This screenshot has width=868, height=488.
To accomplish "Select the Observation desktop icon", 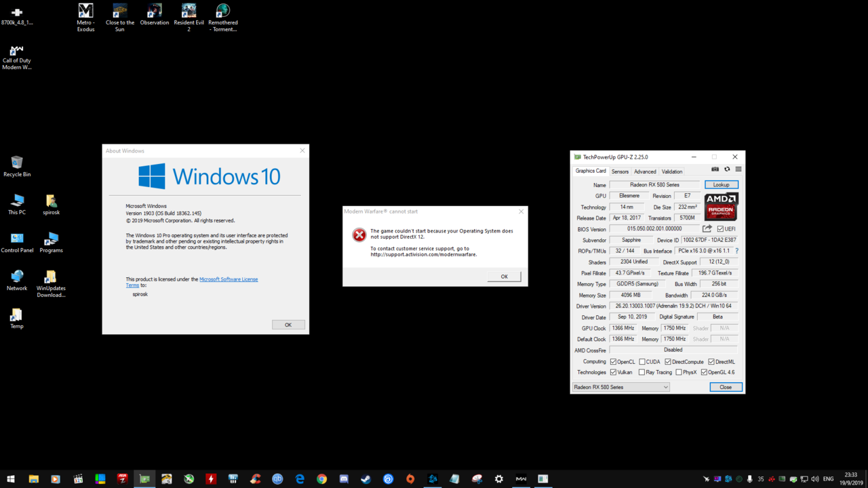I will coord(155,15).
